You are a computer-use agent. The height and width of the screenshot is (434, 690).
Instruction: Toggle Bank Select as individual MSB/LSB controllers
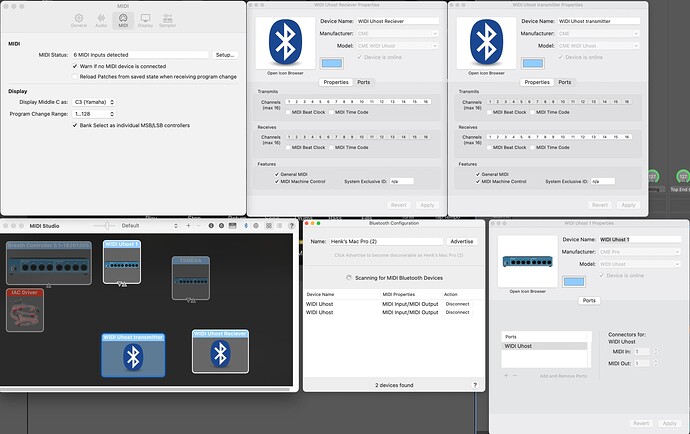coord(75,125)
